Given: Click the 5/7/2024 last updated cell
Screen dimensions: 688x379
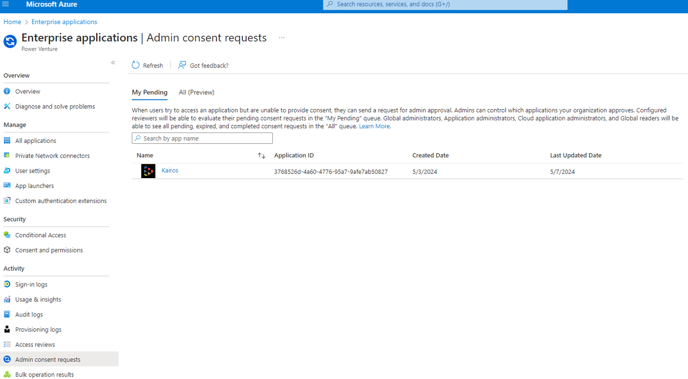Looking at the screenshot, I should tap(563, 172).
